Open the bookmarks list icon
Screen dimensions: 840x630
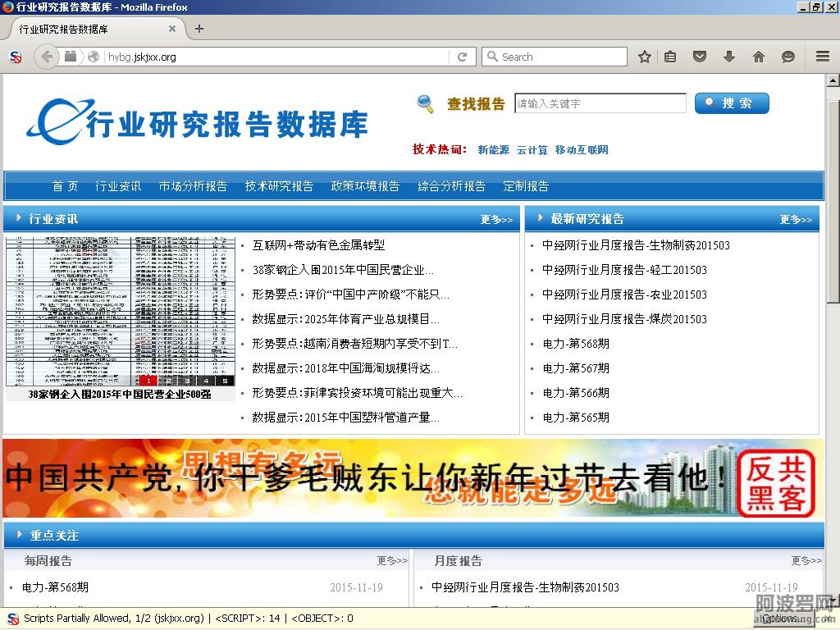pos(670,57)
